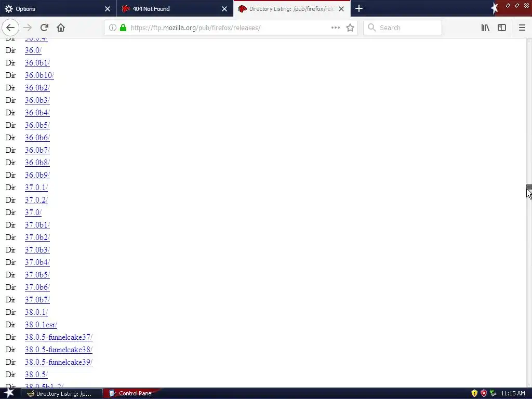The width and height of the screenshot is (532, 399).
Task: Open a new tab
Action: coord(359,8)
